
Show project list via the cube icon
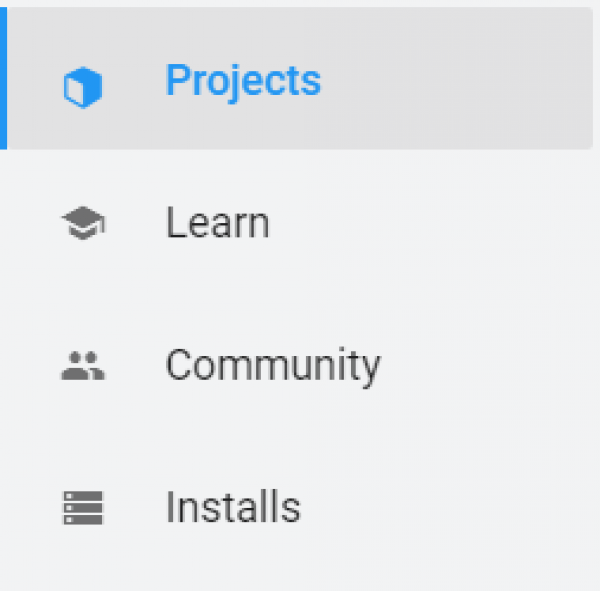click(83, 90)
